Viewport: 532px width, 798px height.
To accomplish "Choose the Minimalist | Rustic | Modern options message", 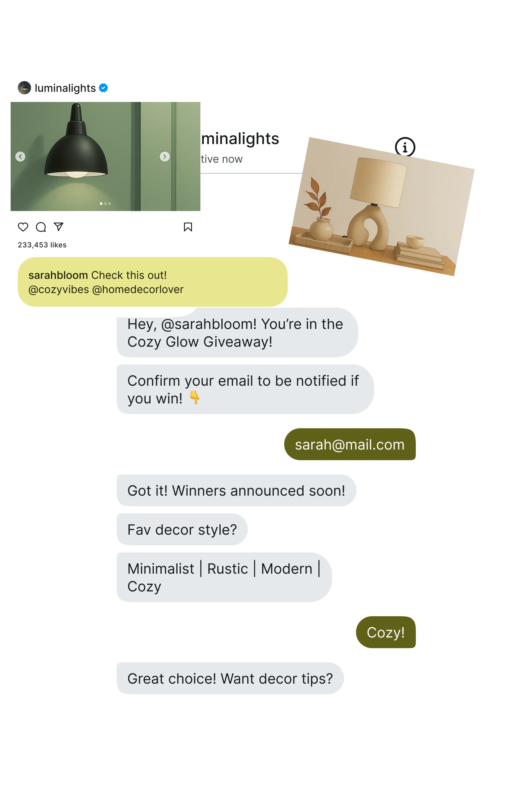I will click(224, 577).
